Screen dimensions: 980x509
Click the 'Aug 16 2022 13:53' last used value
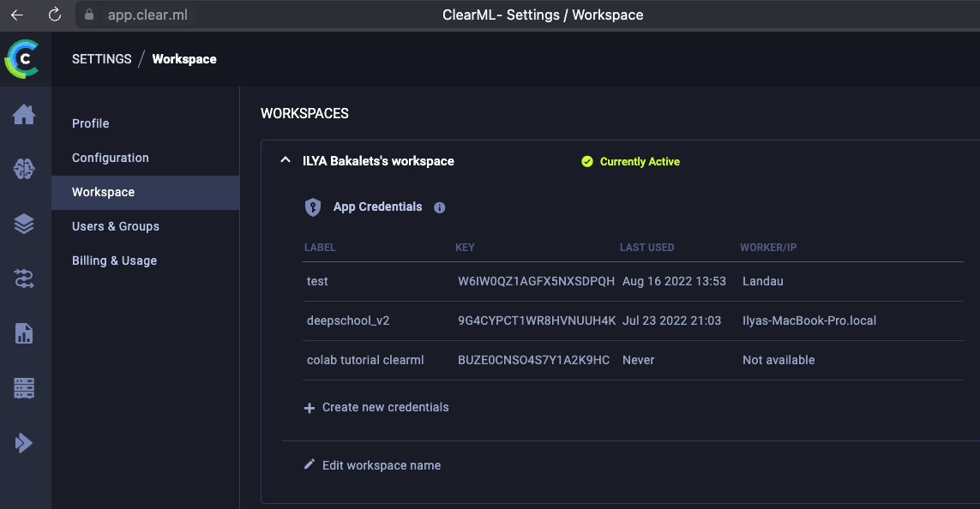tap(675, 281)
